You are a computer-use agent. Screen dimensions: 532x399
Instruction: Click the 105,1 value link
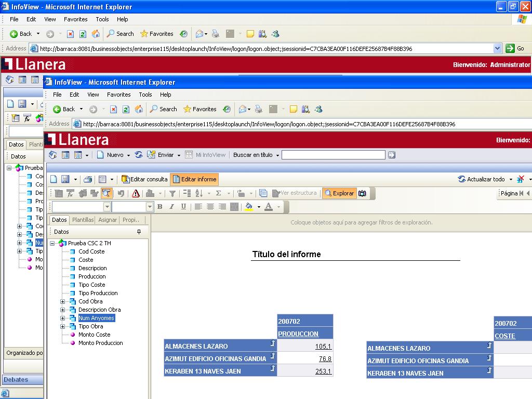[324, 346]
